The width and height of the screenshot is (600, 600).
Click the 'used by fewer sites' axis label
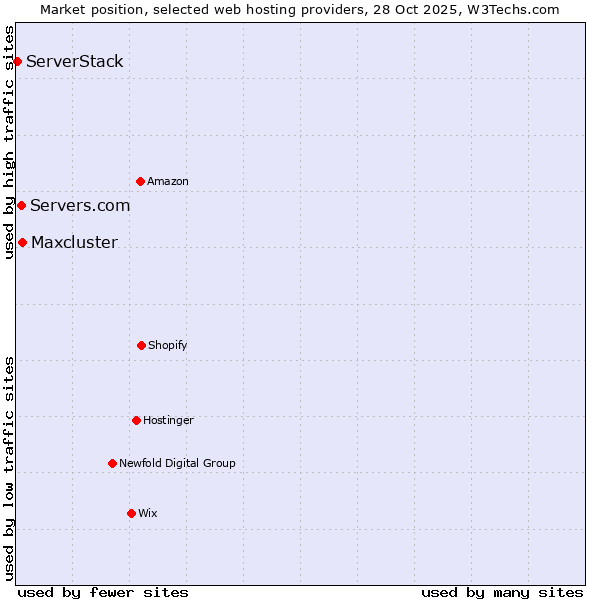(x=103, y=592)
